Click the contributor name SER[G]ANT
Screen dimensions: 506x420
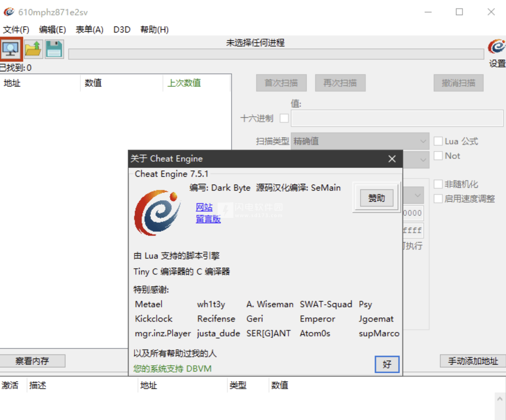click(269, 333)
